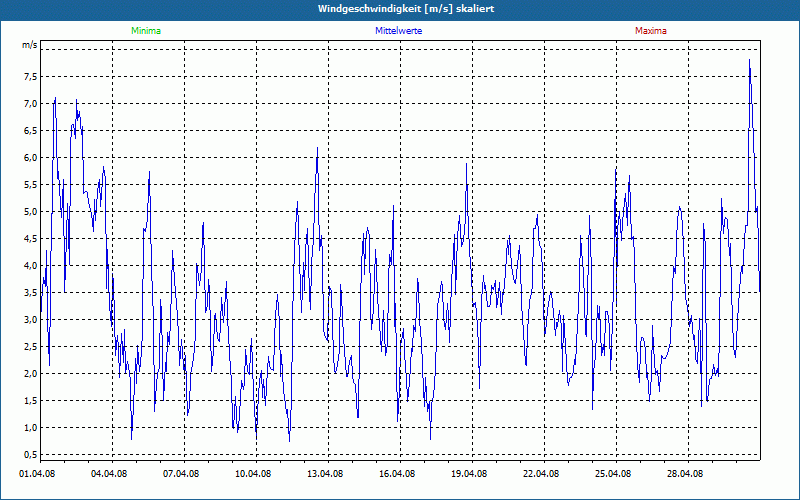
Task: Click the 2,0 y-axis value
Action: coord(30,373)
